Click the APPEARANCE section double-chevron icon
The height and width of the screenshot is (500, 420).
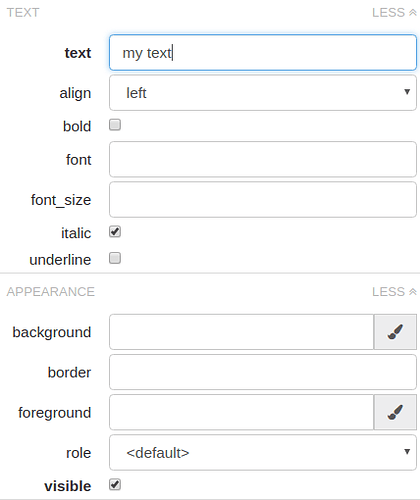pos(413,292)
